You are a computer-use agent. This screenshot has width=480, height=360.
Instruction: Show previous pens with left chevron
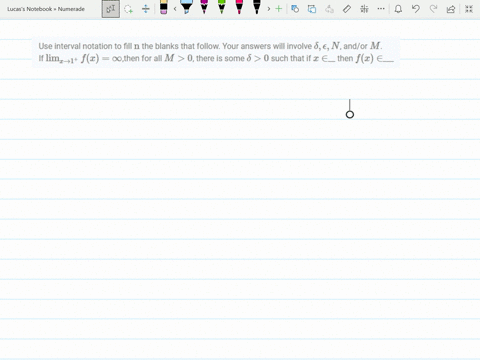[175, 9]
